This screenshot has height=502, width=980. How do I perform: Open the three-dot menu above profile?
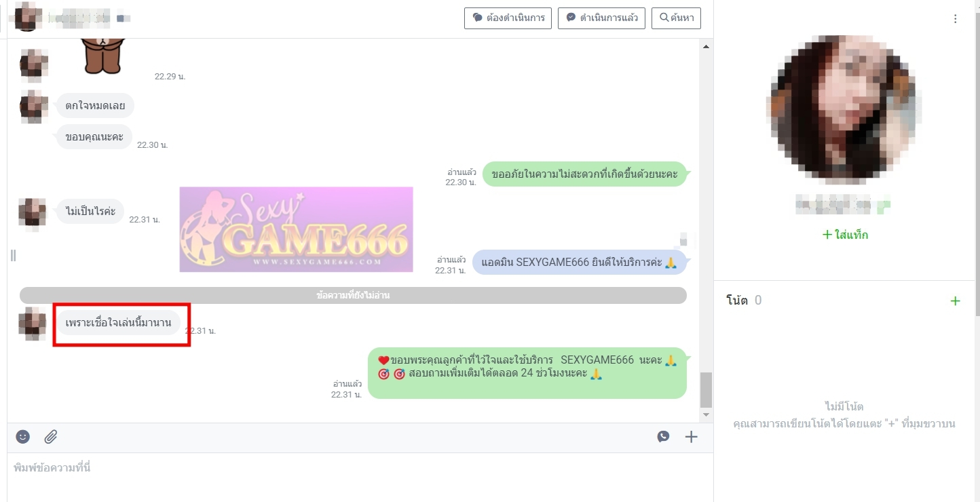(x=955, y=19)
